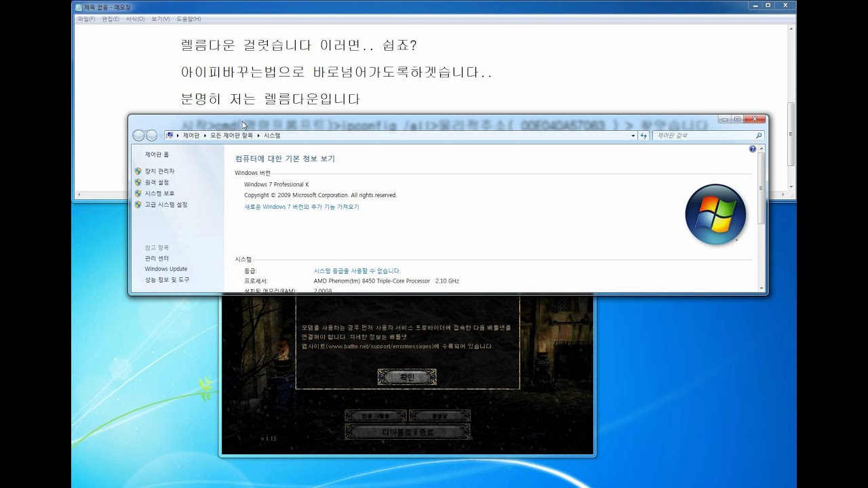Click shield icon next to 원격 설정
The image size is (868, 488).
(x=138, y=182)
